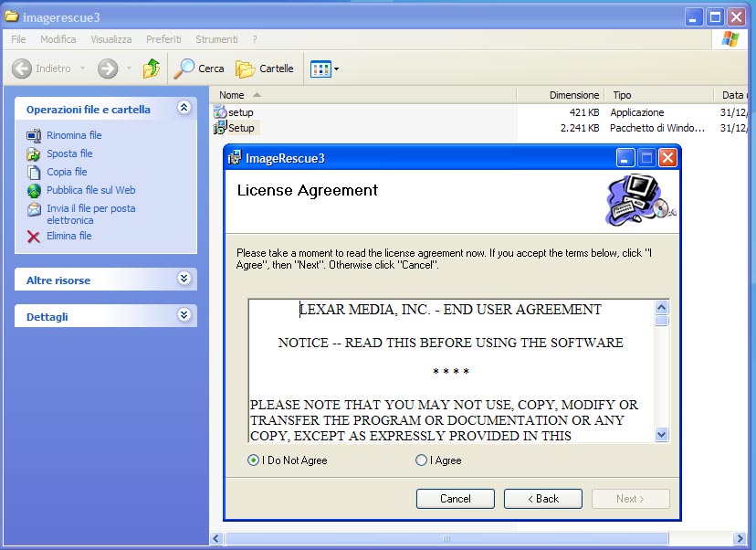756x550 pixels.
Task: Sort files by the Nome column header
Action: [x=363, y=95]
